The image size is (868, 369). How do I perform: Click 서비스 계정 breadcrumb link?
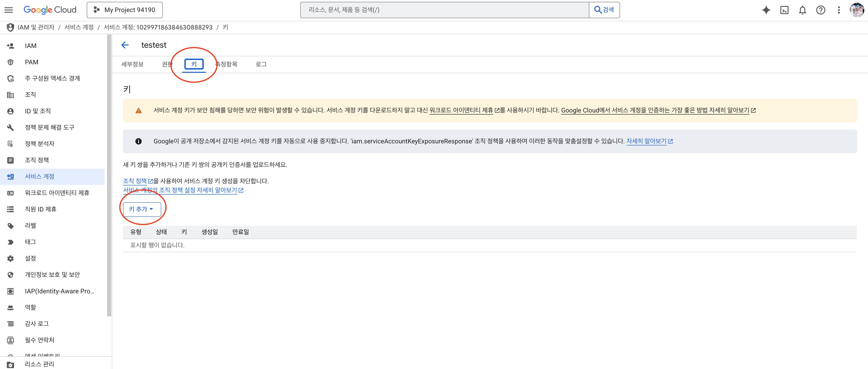click(79, 27)
